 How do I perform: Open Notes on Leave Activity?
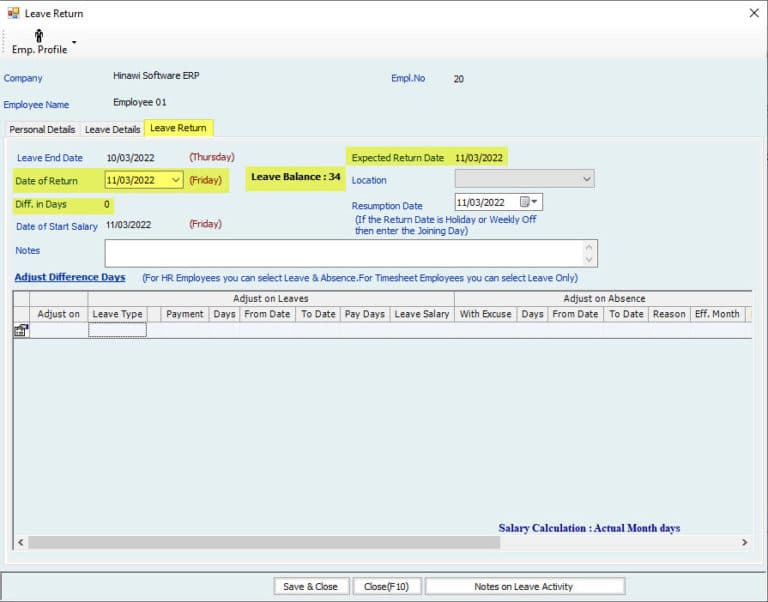(x=524, y=586)
